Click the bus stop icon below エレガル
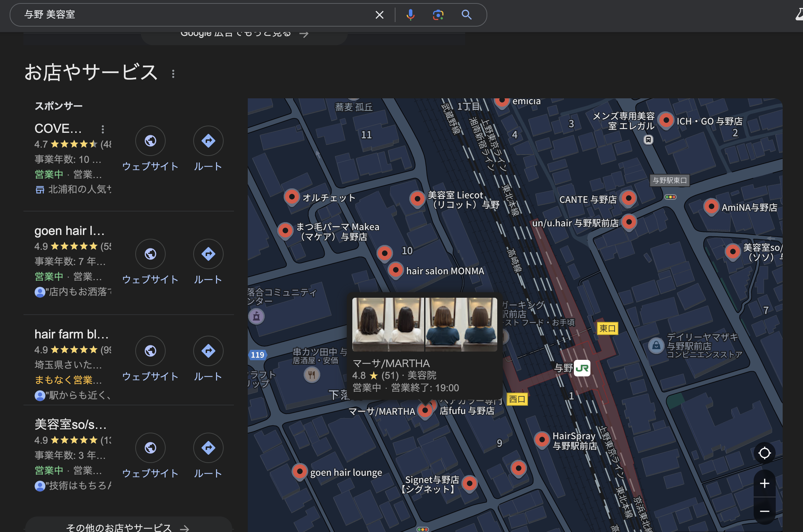803x532 pixels. tap(648, 140)
